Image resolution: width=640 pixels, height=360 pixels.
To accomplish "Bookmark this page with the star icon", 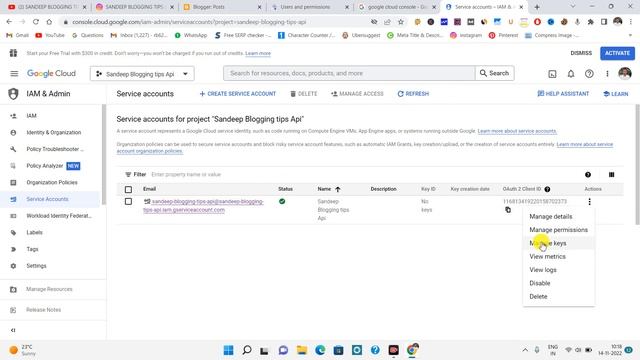I will point(401,22).
